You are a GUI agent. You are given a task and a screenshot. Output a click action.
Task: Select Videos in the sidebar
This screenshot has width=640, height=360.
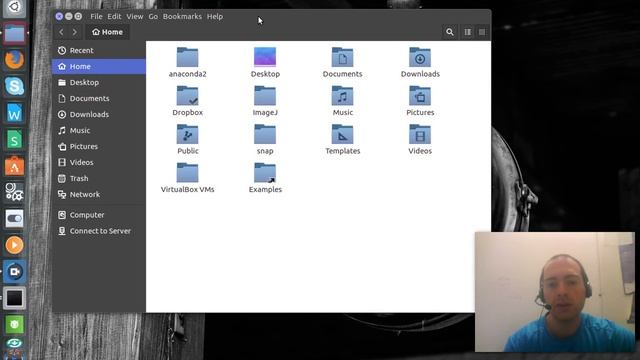[x=99, y=162]
